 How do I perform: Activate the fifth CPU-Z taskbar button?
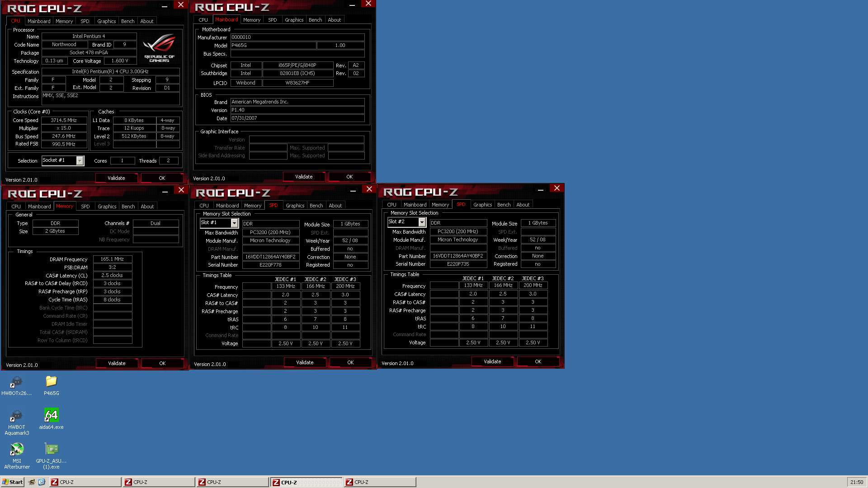point(380,482)
